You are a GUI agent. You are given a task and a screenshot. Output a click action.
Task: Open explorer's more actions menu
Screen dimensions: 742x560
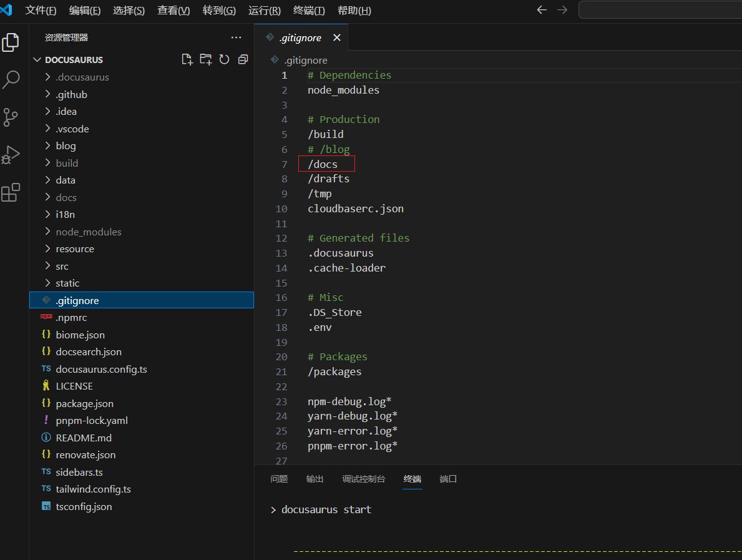pyautogui.click(x=236, y=37)
